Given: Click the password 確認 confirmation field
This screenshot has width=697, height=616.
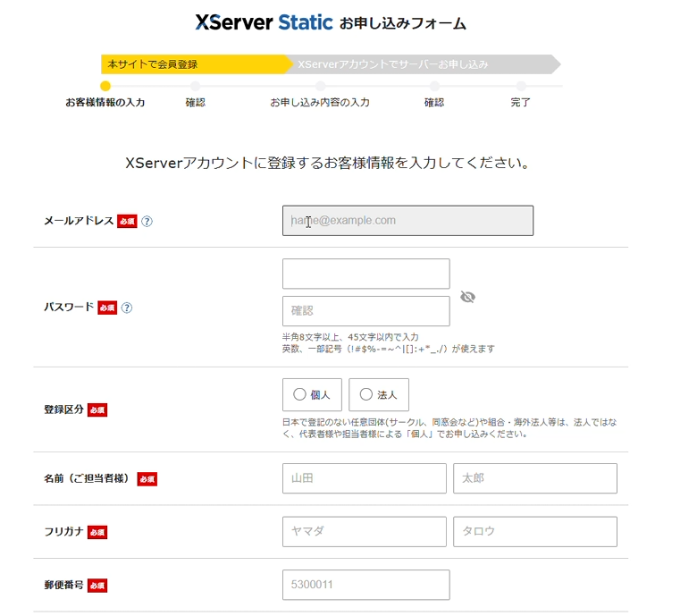Looking at the screenshot, I should (x=365, y=311).
